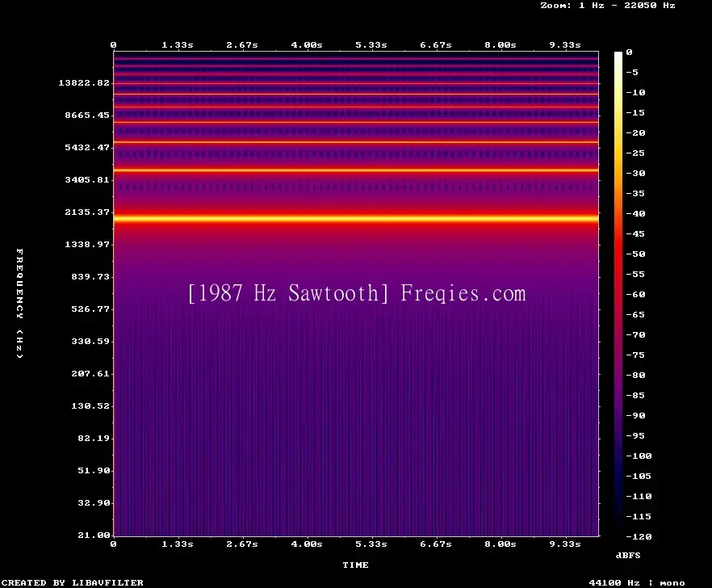This screenshot has height=588, width=712.
Task: Click the 1987 Hz Sawtooth title text
Action: [288, 293]
